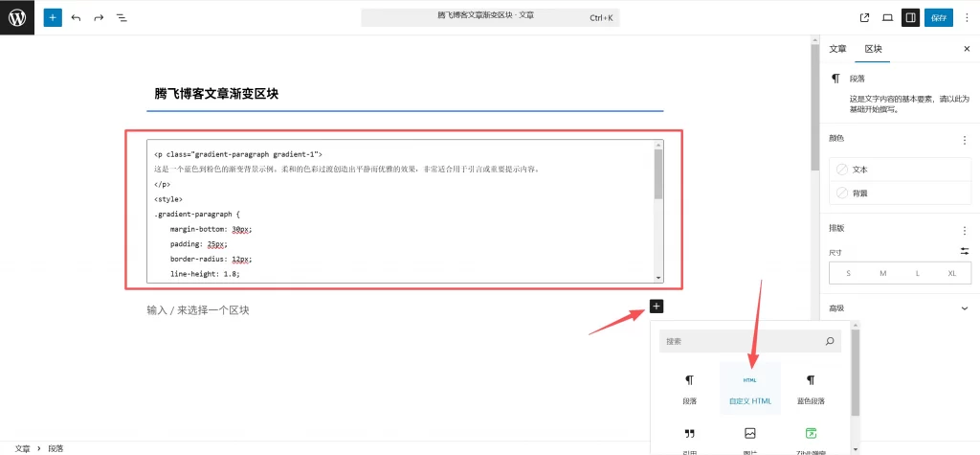Insert the 蓝色段落 block

click(811, 389)
